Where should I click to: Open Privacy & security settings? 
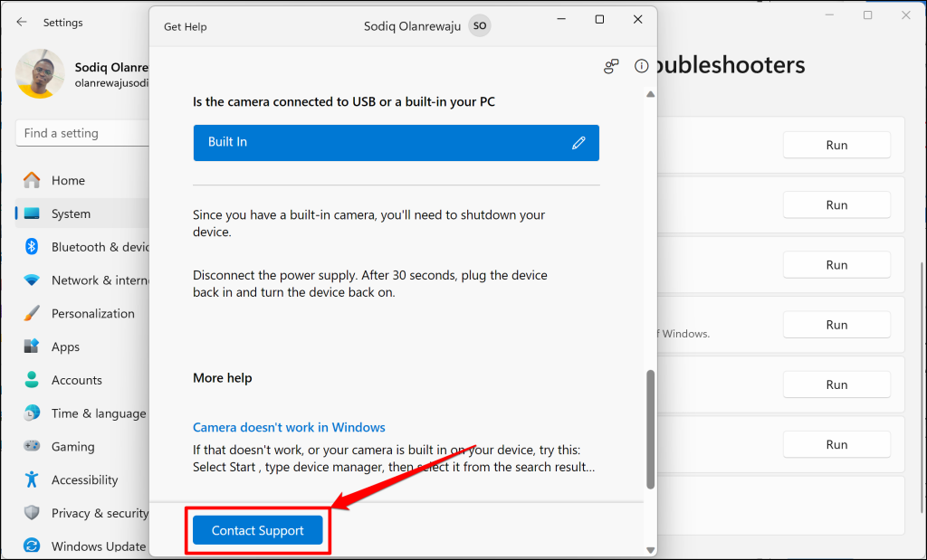point(82,513)
